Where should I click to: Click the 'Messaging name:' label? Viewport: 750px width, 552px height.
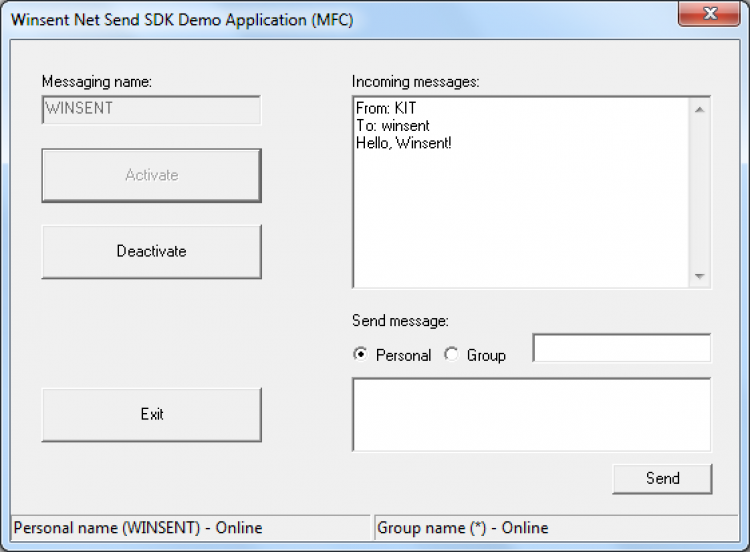[97, 82]
